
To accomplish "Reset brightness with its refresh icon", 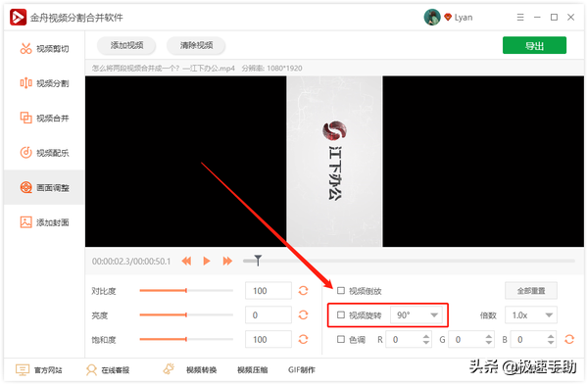I will [x=303, y=314].
